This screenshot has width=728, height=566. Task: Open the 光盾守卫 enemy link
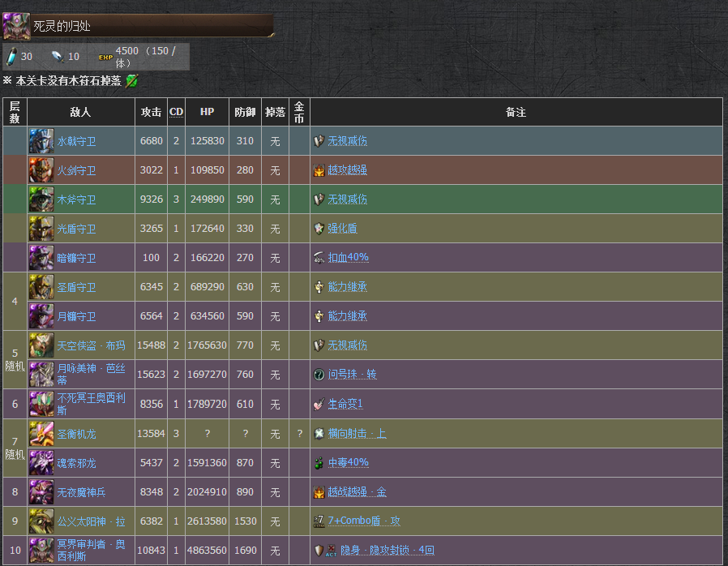tap(76, 229)
